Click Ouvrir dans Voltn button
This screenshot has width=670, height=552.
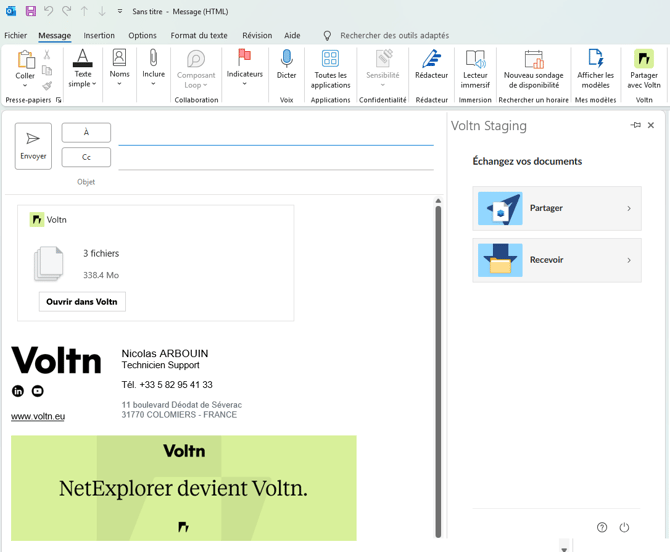pyautogui.click(x=82, y=302)
